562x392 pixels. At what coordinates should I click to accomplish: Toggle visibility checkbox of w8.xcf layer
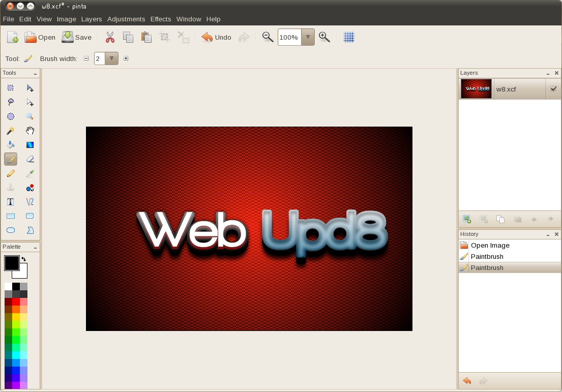click(553, 88)
